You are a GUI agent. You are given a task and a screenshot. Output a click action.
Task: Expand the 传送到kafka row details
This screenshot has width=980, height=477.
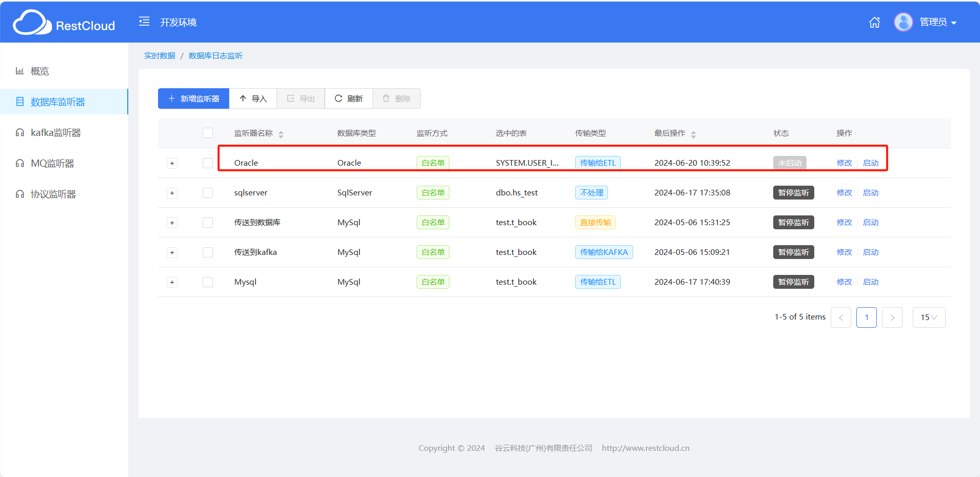(x=172, y=252)
